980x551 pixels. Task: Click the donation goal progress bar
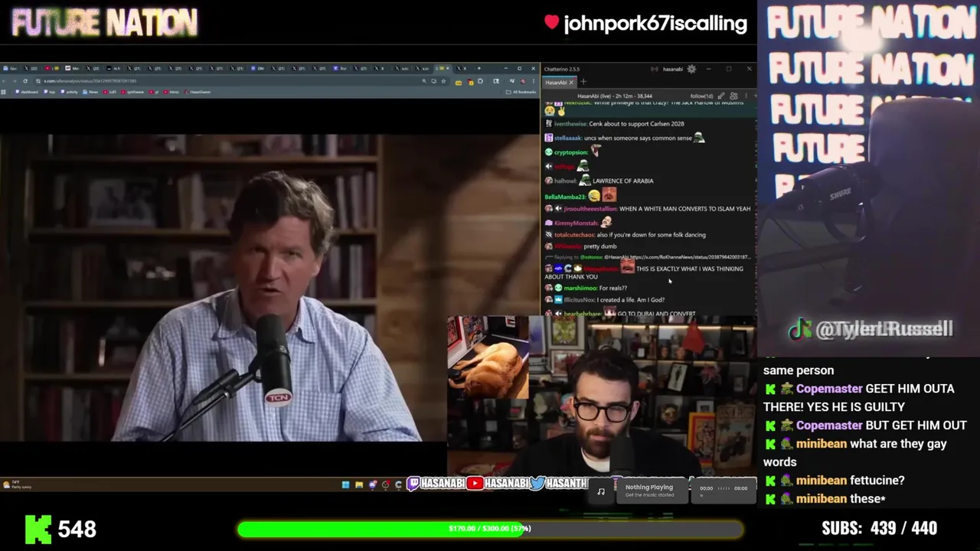[x=489, y=529]
